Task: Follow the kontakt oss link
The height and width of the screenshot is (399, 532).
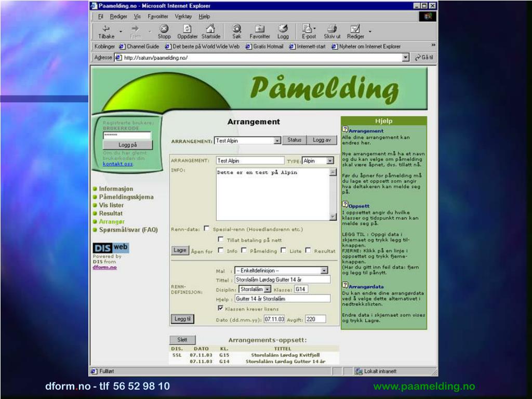Action: [118, 164]
